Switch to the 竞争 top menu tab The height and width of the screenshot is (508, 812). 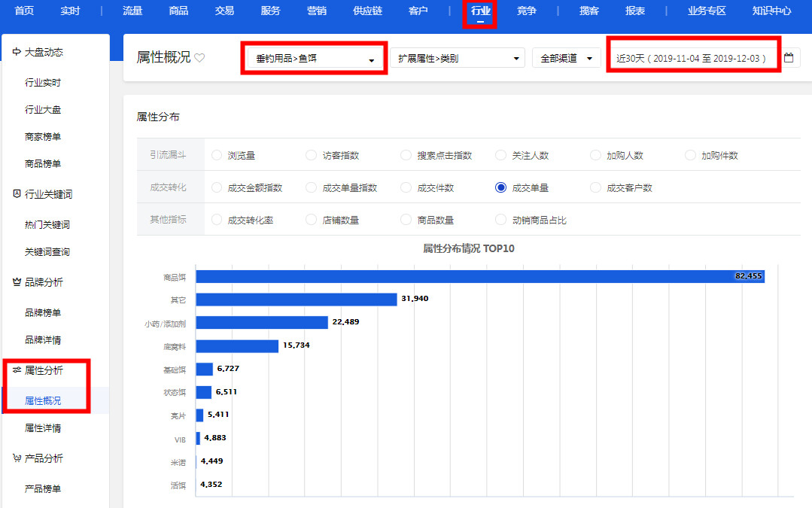point(527,11)
